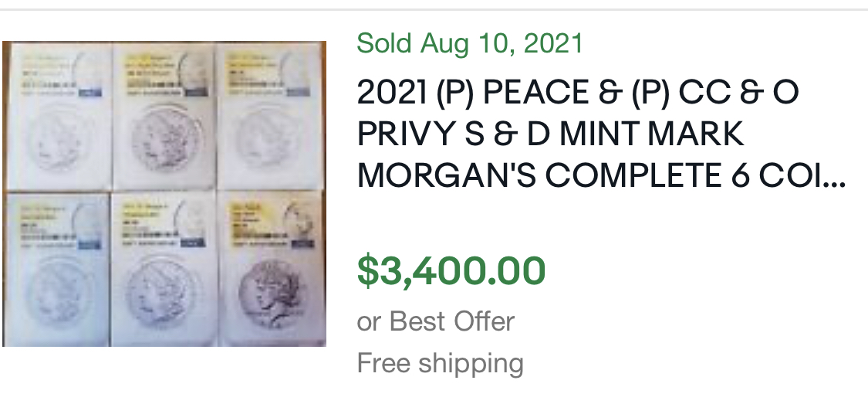Image resolution: width=868 pixels, height=404 pixels.
Task: Click the "Sold Aug 10, 2021" date
Action: pyautogui.click(x=470, y=43)
